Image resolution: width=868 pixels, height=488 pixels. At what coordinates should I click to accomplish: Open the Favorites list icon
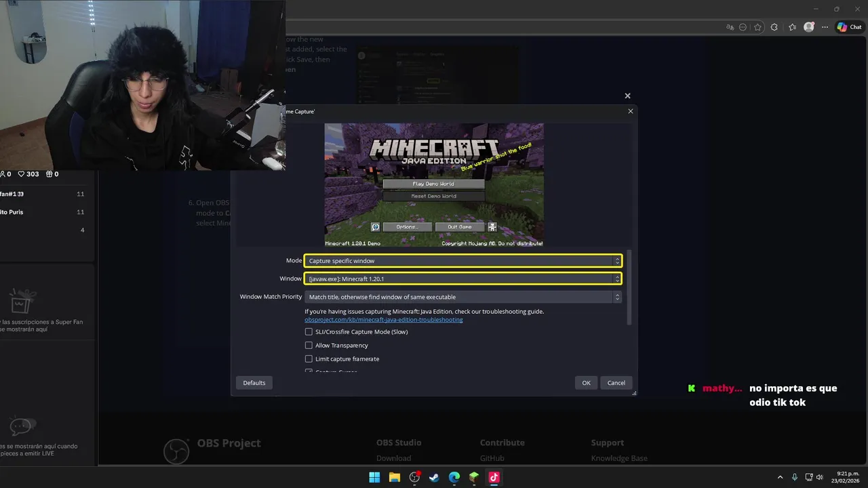coord(792,27)
